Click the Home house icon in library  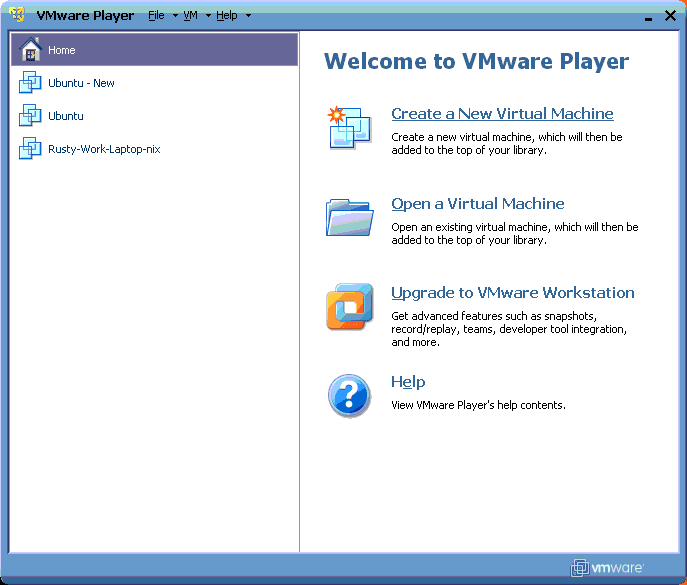click(30, 49)
